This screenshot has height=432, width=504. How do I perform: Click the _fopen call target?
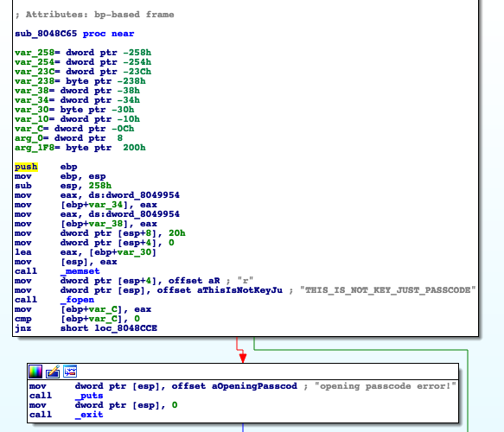tap(77, 300)
